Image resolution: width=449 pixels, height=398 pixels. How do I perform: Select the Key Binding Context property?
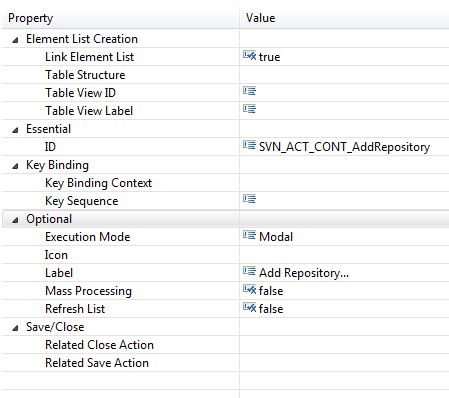(x=98, y=183)
